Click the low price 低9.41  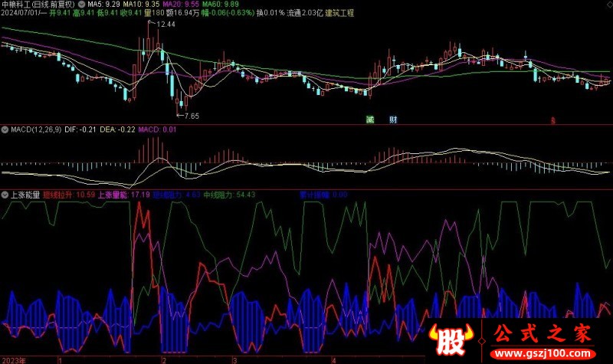[x=107, y=13]
